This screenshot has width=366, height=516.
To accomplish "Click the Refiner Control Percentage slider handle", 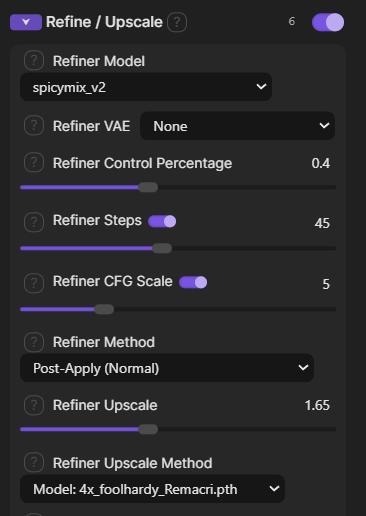I will pos(148,187).
